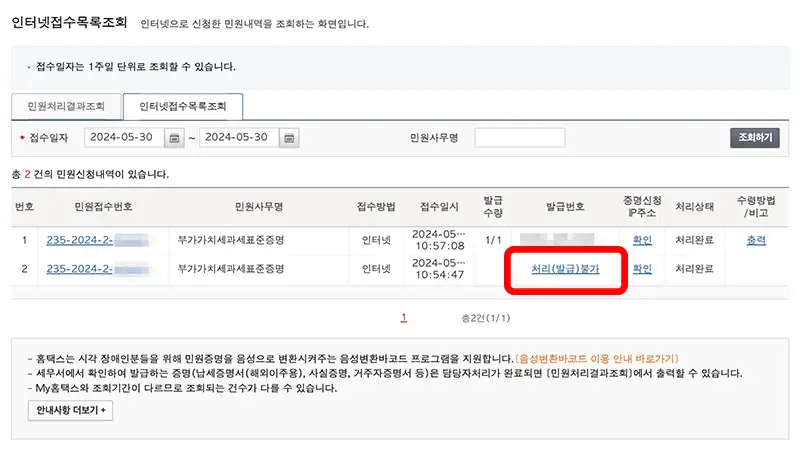Open calendar picker for end date
The image size is (800, 452).
point(289,138)
